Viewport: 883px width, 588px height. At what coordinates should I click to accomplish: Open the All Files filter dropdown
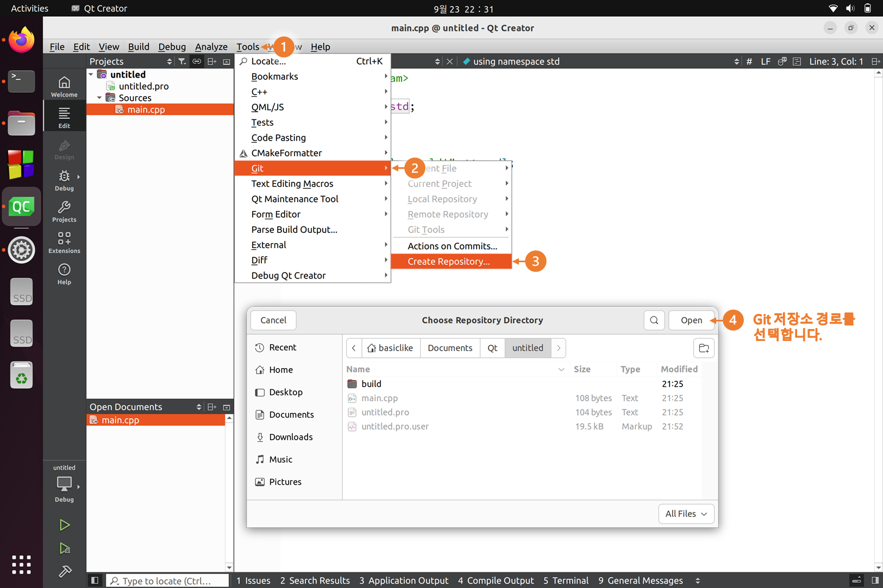[x=686, y=514]
